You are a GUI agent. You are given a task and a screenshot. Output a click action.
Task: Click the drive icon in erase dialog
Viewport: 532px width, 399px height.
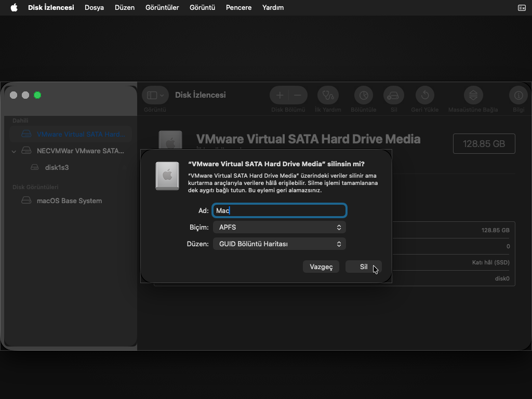167,176
